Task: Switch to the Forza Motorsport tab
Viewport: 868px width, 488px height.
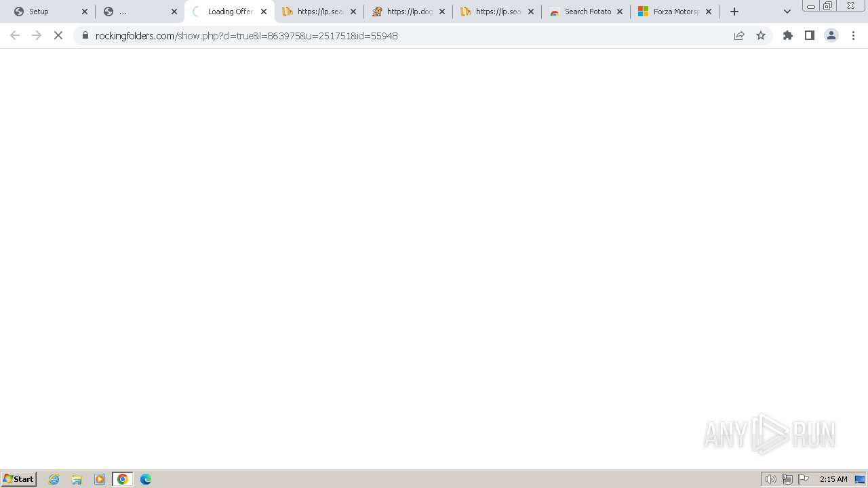Action: pos(675,12)
